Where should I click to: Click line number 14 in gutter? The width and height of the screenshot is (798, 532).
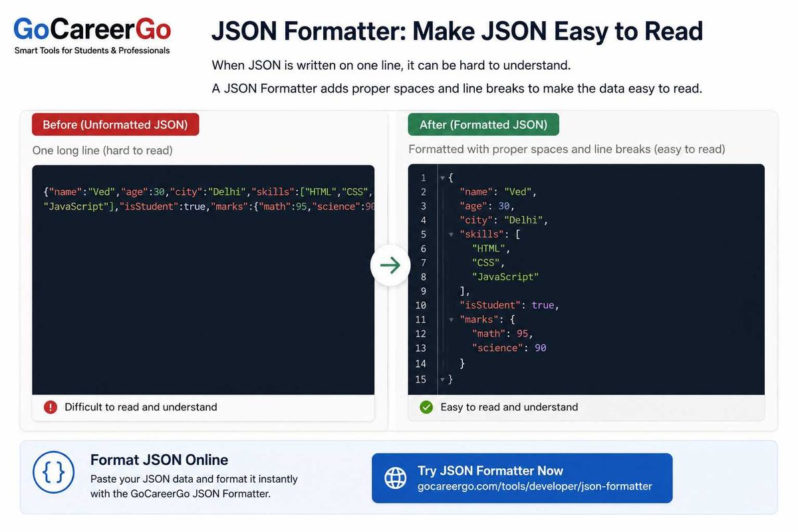coord(420,364)
